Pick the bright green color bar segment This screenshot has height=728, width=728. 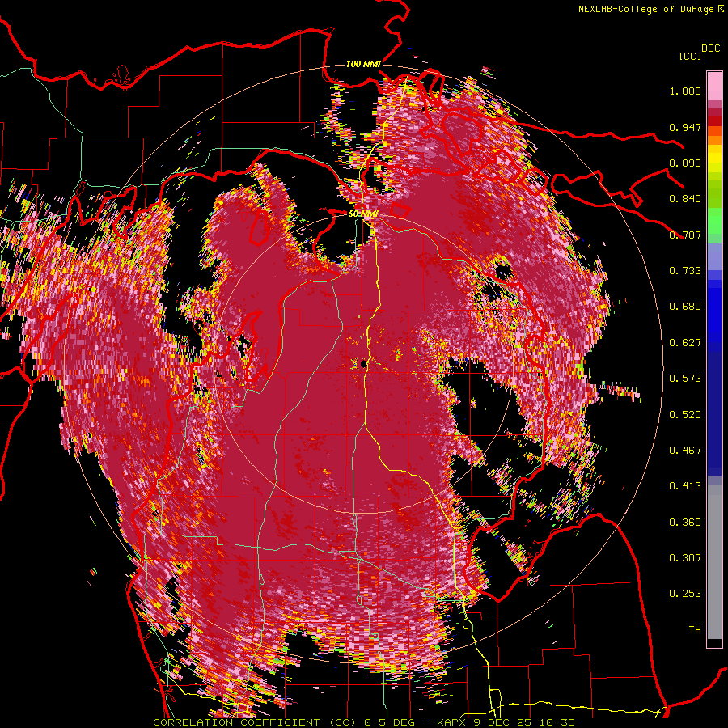pyautogui.click(x=714, y=221)
